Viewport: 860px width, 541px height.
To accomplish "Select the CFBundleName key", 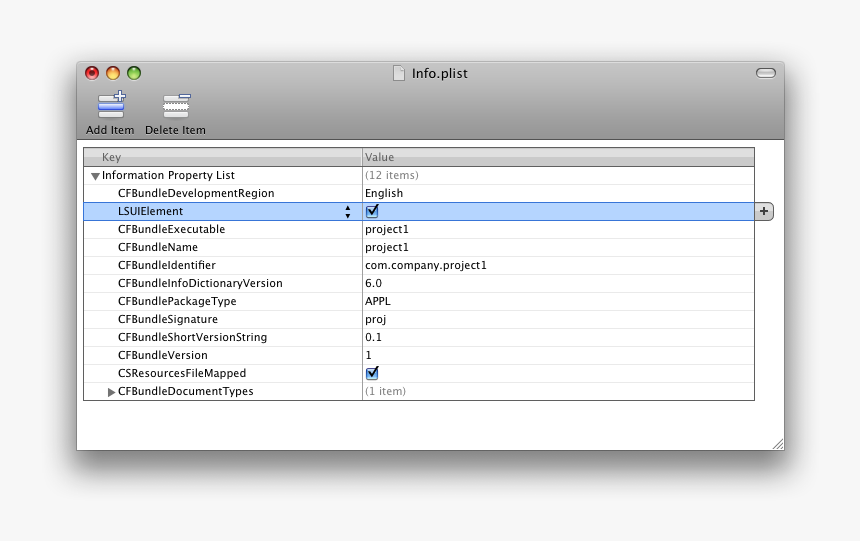I will click(157, 247).
